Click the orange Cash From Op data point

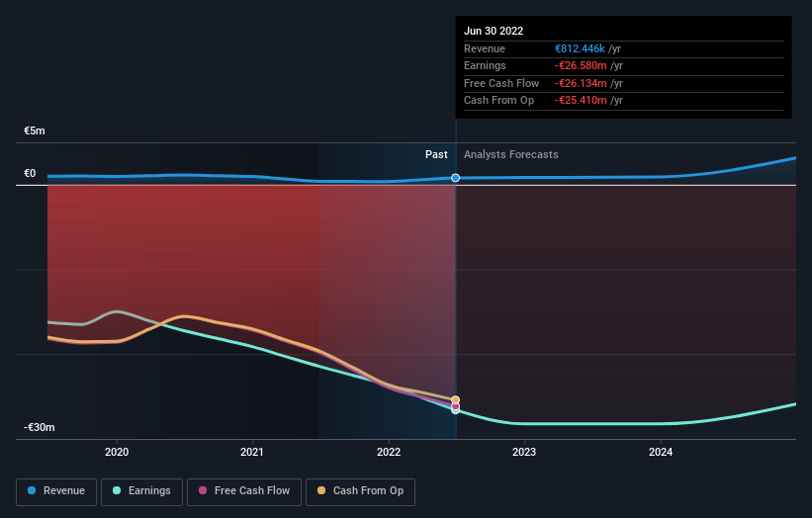[x=455, y=399]
